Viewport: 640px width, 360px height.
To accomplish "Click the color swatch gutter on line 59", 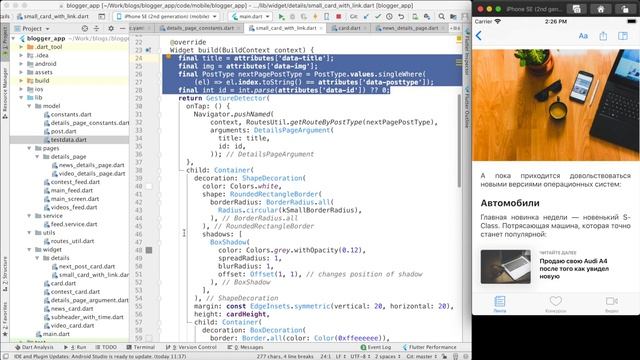I will pyautogui.click(x=149, y=338).
